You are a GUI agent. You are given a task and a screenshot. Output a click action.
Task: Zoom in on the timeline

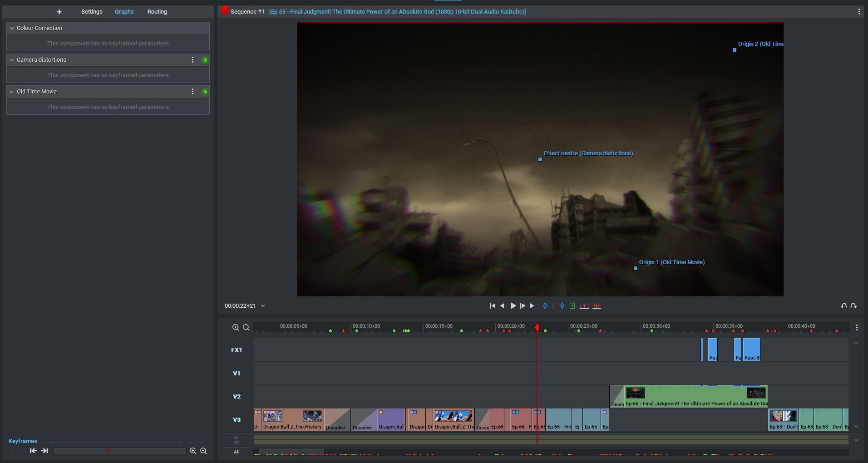(x=236, y=327)
